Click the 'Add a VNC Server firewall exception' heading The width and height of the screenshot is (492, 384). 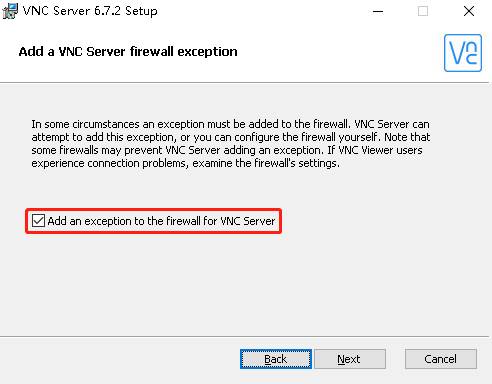[128, 52]
